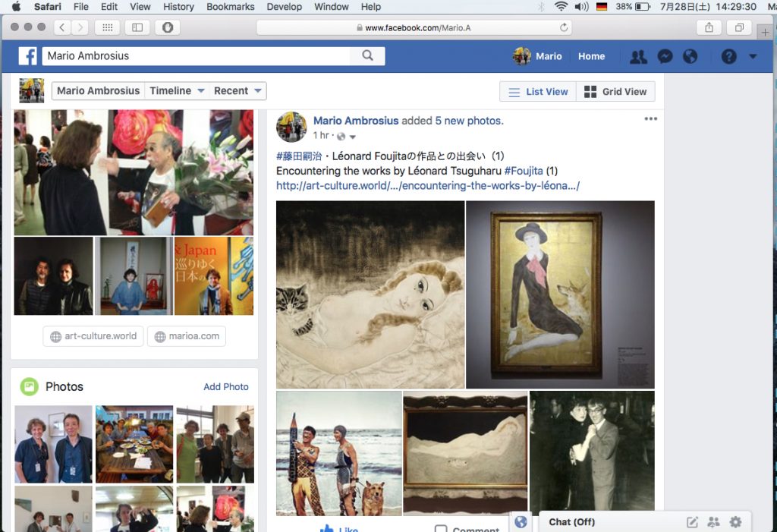Click Add Photo link
777x532 pixels.
pyautogui.click(x=226, y=387)
